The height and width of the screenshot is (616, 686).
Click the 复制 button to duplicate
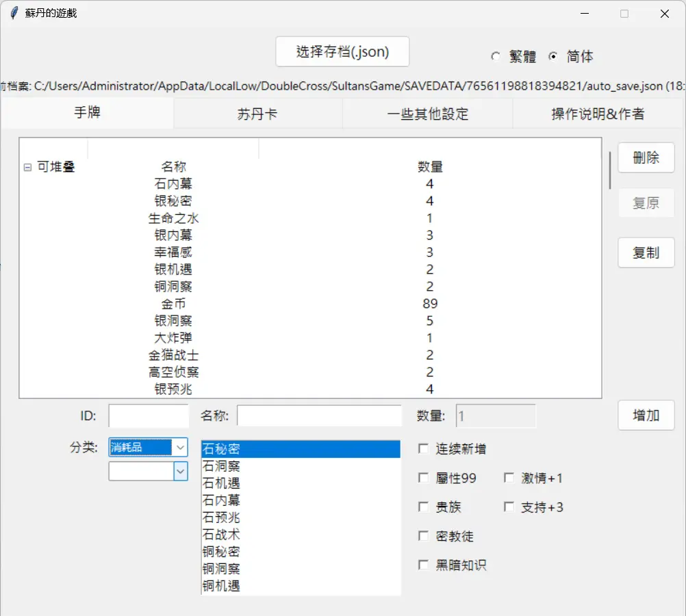pyautogui.click(x=646, y=253)
